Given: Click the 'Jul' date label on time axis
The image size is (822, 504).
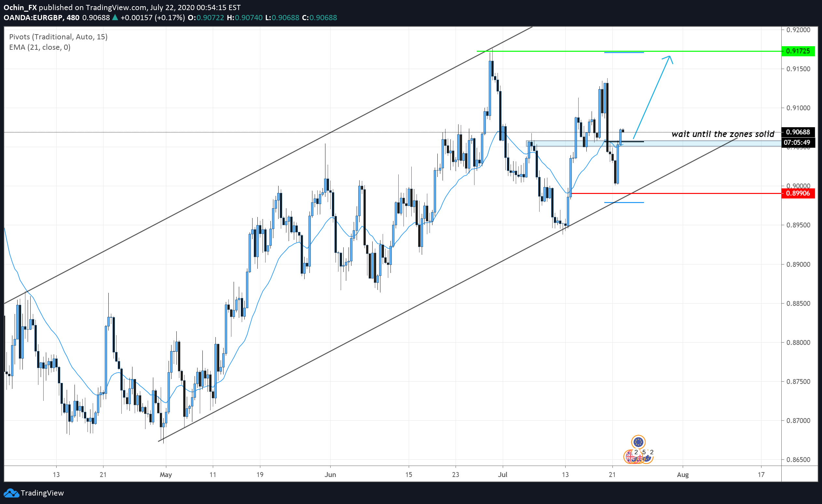Looking at the screenshot, I should [502, 475].
